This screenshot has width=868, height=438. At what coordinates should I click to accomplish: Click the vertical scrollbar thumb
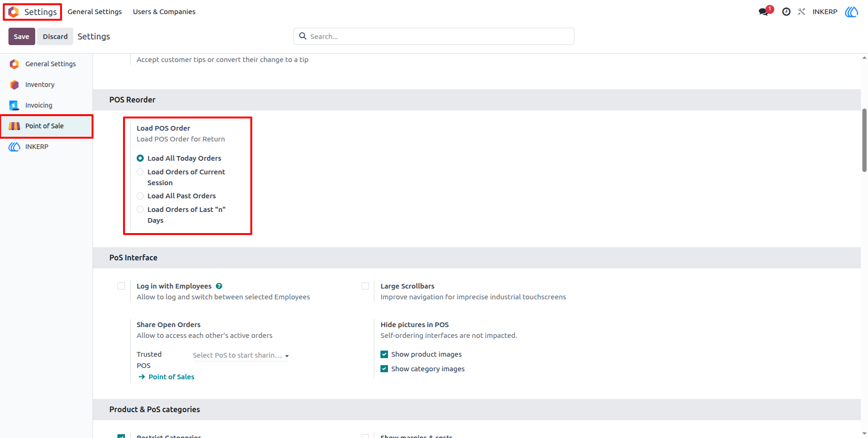click(864, 140)
